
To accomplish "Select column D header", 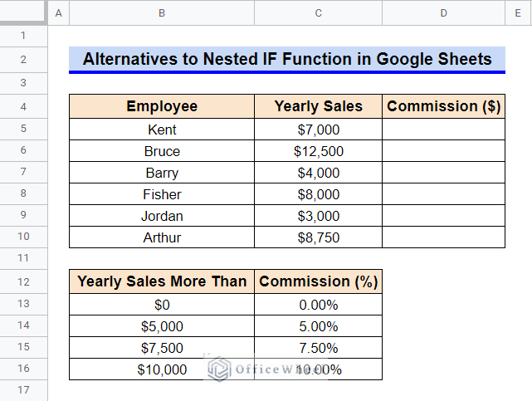I will (443, 12).
